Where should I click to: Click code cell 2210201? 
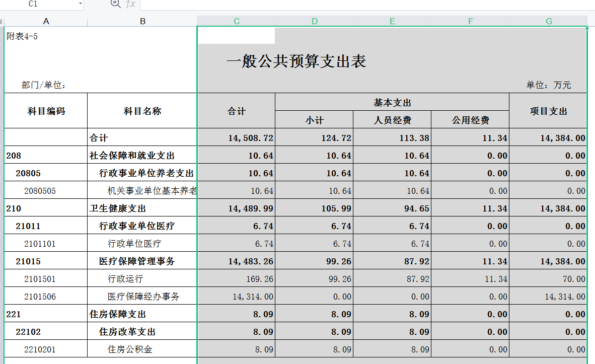coord(46,349)
